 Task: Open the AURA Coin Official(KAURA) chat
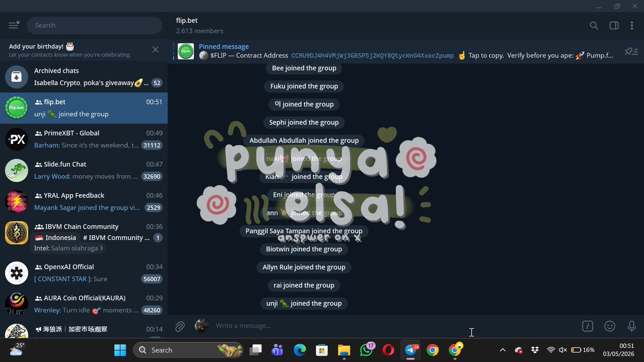pyautogui.click(x=84, y=304)
